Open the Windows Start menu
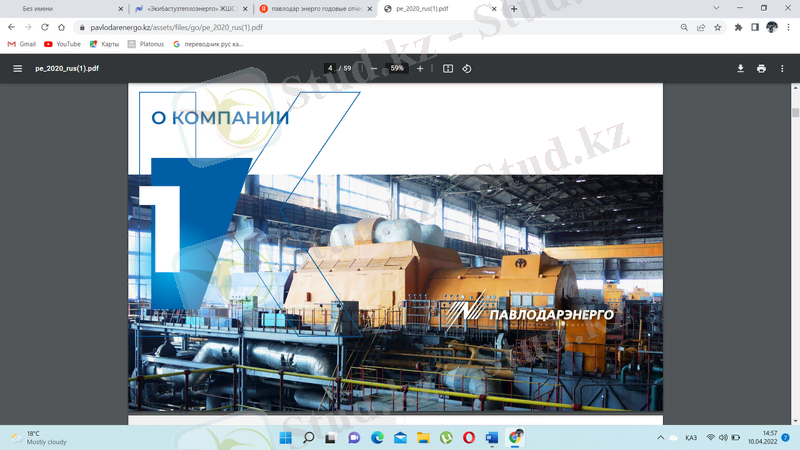This screenshot has height=450, width=800. pos(286,438)
